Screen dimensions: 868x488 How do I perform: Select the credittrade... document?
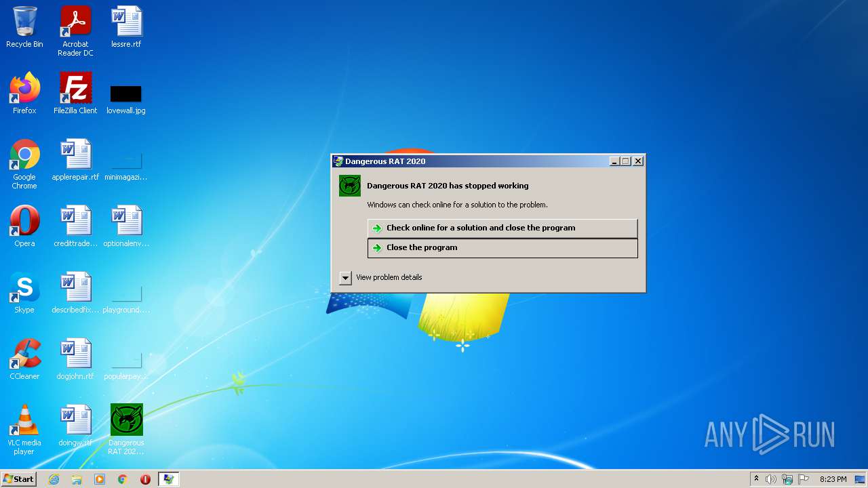tap(75, 226)
